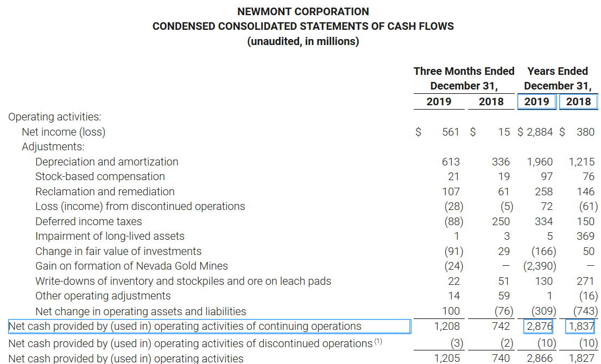Select the total operating activities value 1,827
This screenshot has height=364, width=601.
[x=581, y=358]
